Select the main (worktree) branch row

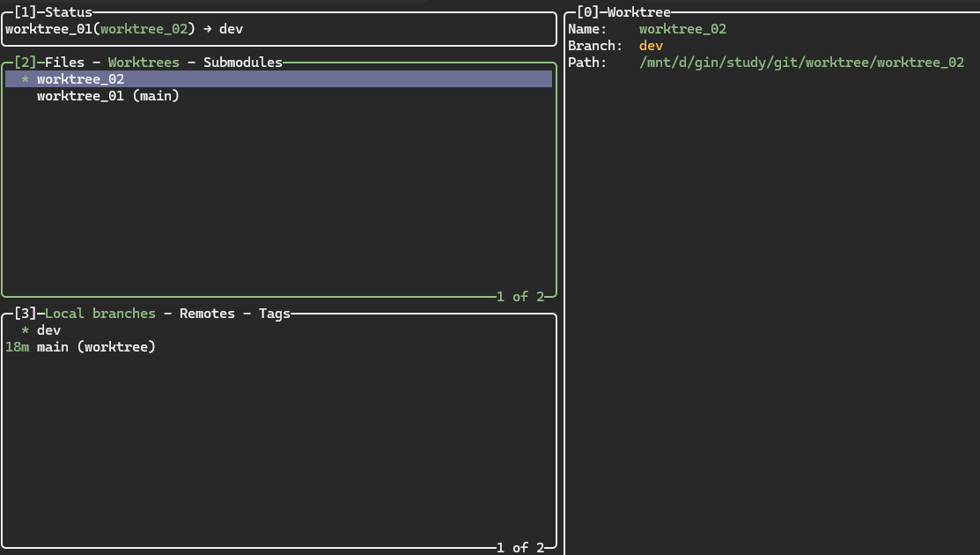click(279, 347)
